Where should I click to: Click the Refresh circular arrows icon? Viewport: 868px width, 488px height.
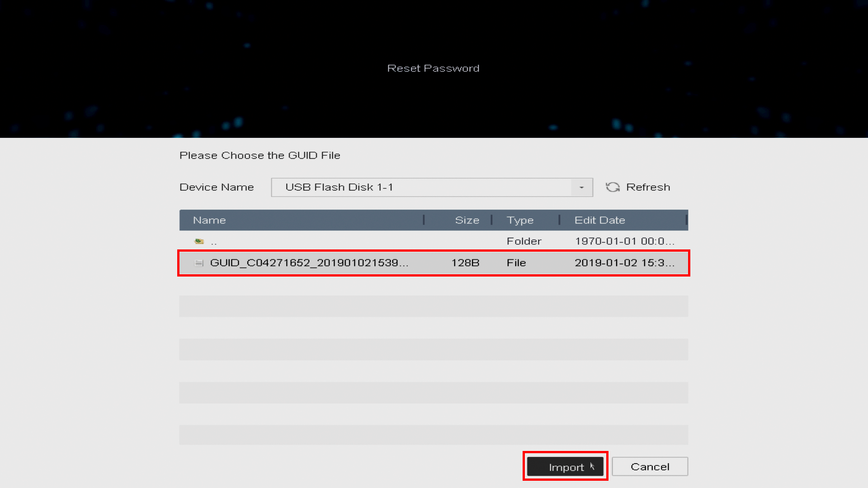click(613, 187)
